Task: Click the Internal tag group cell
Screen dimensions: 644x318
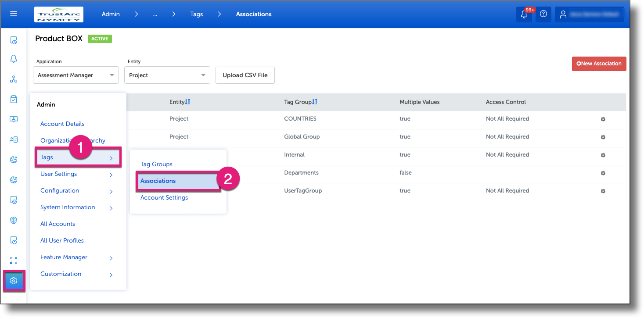Action: click(x=294, y=154)
